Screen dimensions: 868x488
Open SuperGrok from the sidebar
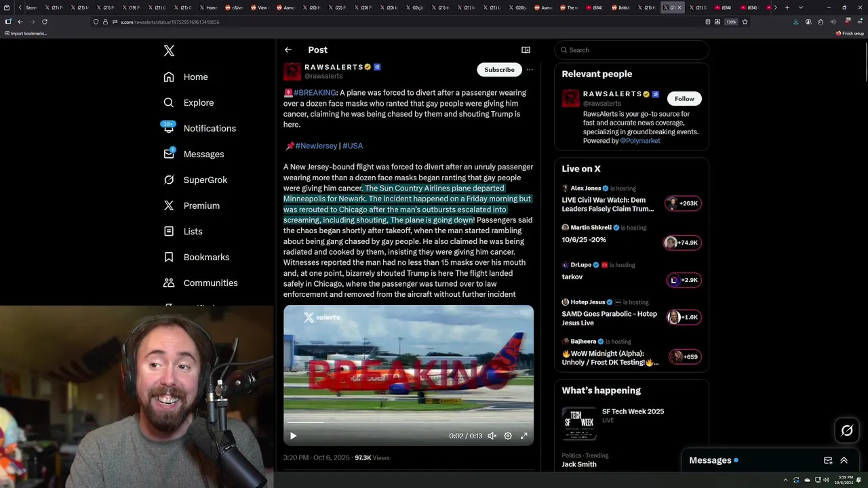click(195, 180)
